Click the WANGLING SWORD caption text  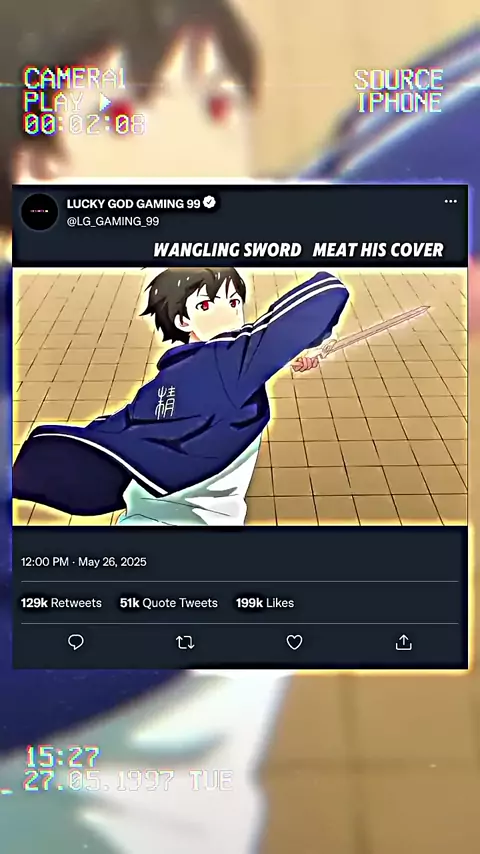(227, 250)
